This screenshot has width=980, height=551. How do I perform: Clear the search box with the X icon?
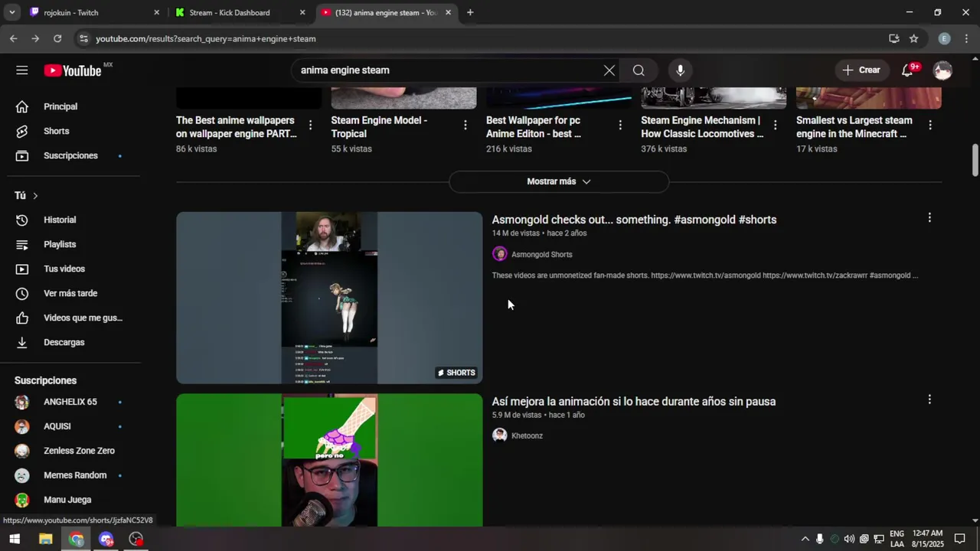[x=609, y=70]
